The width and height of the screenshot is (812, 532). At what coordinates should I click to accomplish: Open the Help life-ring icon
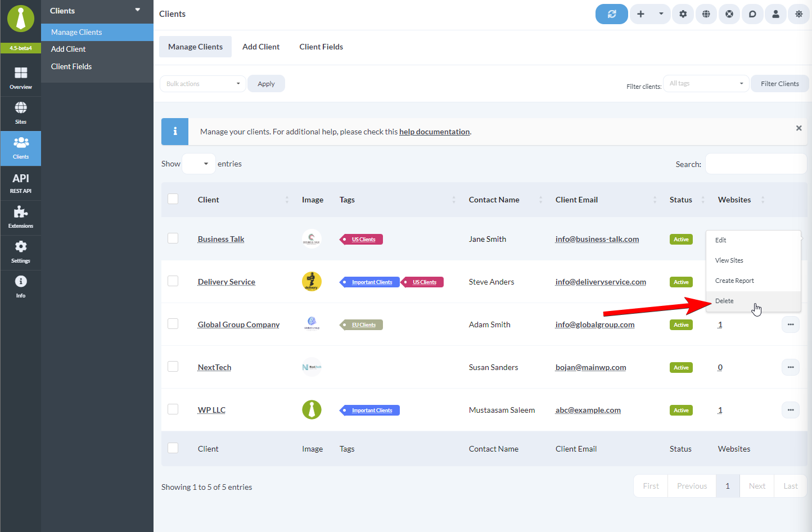pos(729,14)
